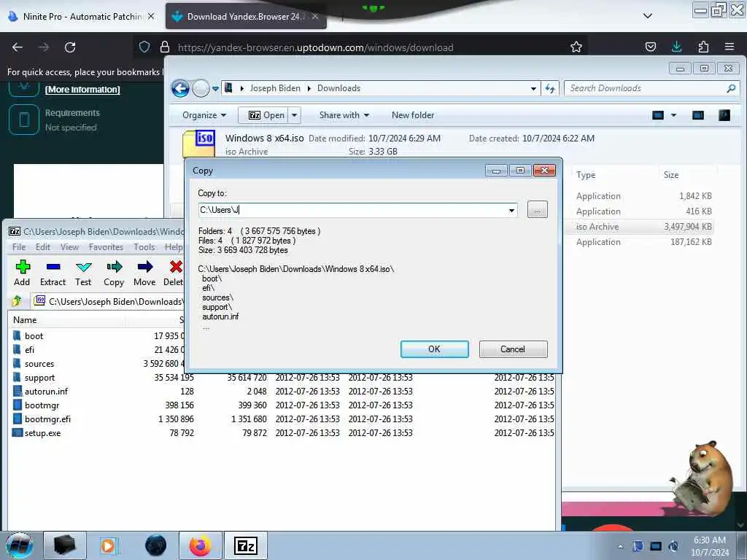Show the preview pane in Explorer
747x560 pixels.
698,115
